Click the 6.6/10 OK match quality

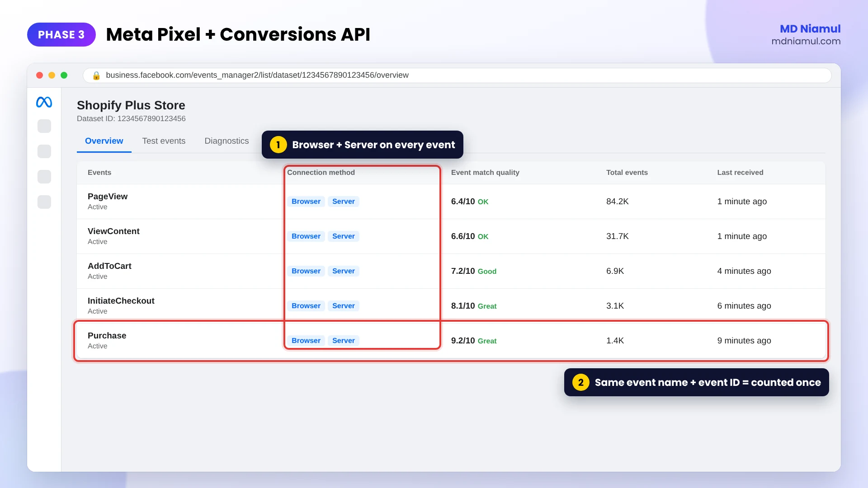point(470,236)
